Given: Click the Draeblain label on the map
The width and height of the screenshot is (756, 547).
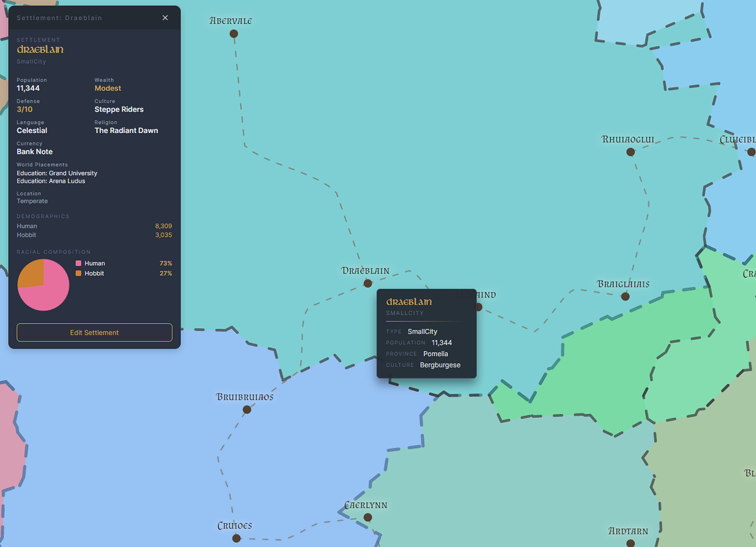Looking at the screenshot, I should pyautogui.click(x=365, y=270).
